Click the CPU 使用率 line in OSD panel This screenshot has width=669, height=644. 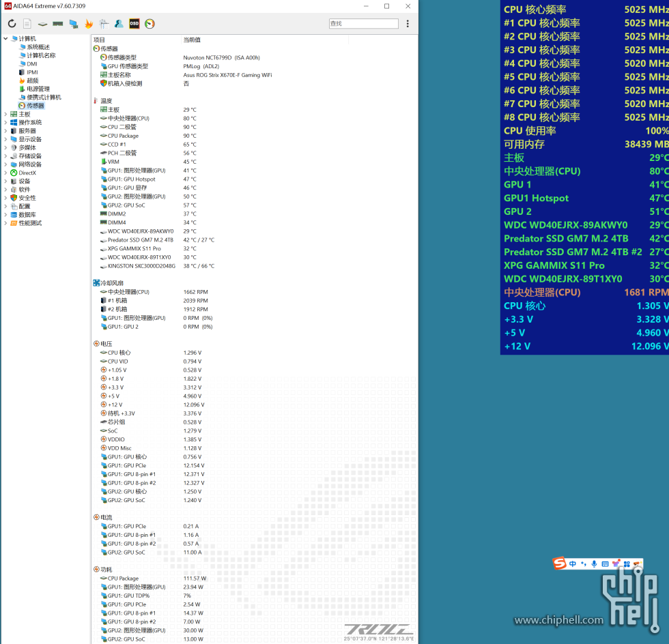pyautogui.click(x=586, y=131)
